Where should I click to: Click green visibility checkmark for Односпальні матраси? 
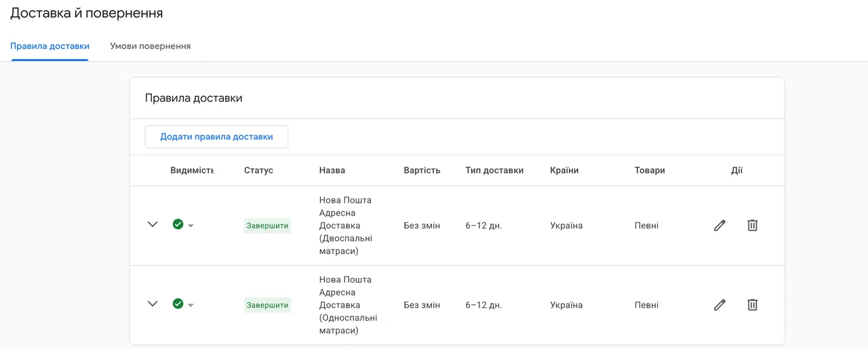point(178,304)
